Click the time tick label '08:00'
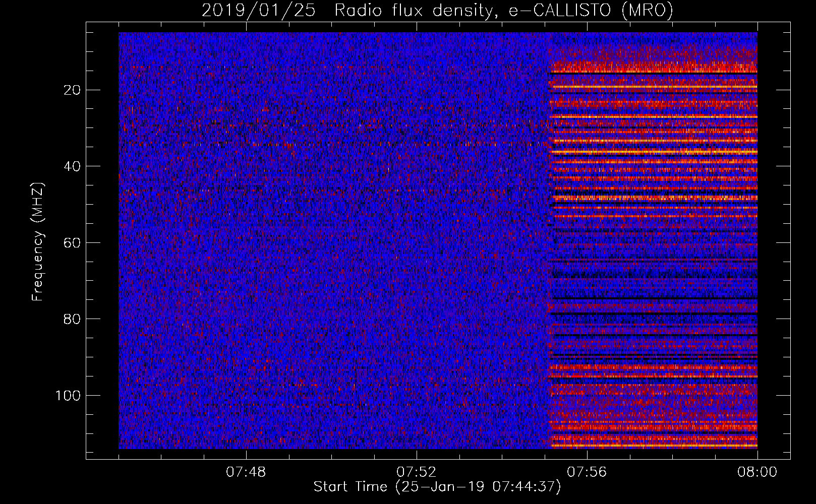 (757, 472)
